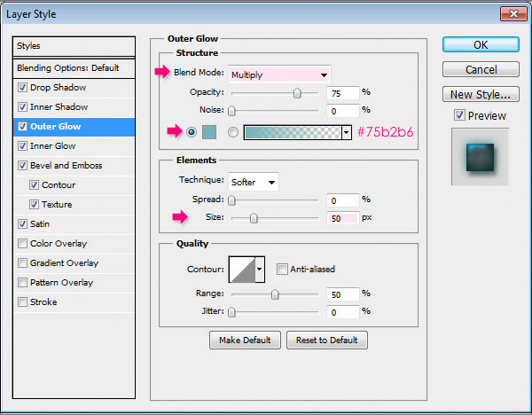Uncheck the Satin checkbox
Viewport: 532px width, 415px height.
(22, 224)
